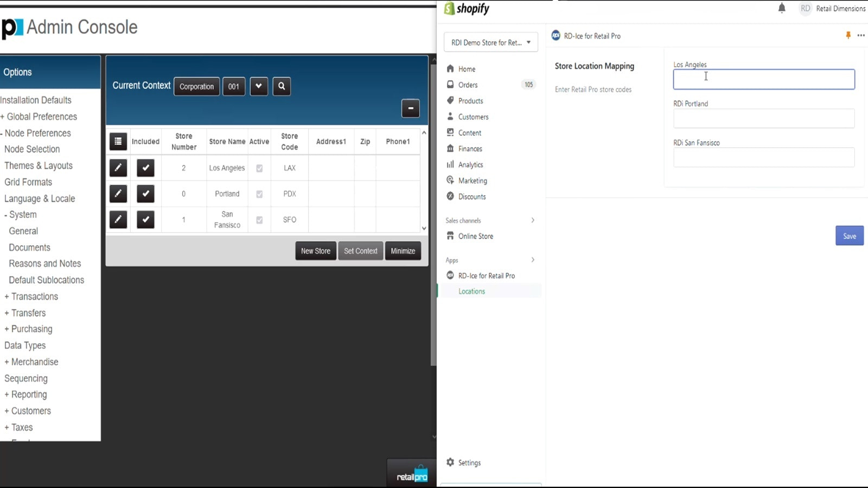The image size is (868, 488).
Task: Focus the Los Angeles store code field
Action: pyautogui.click(x=764, y=79)
